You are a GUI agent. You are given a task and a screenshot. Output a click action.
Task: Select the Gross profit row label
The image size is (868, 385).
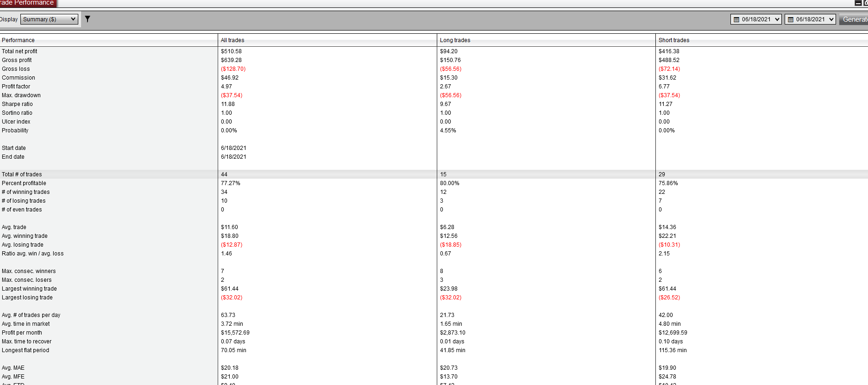click(x=17, y=60)
